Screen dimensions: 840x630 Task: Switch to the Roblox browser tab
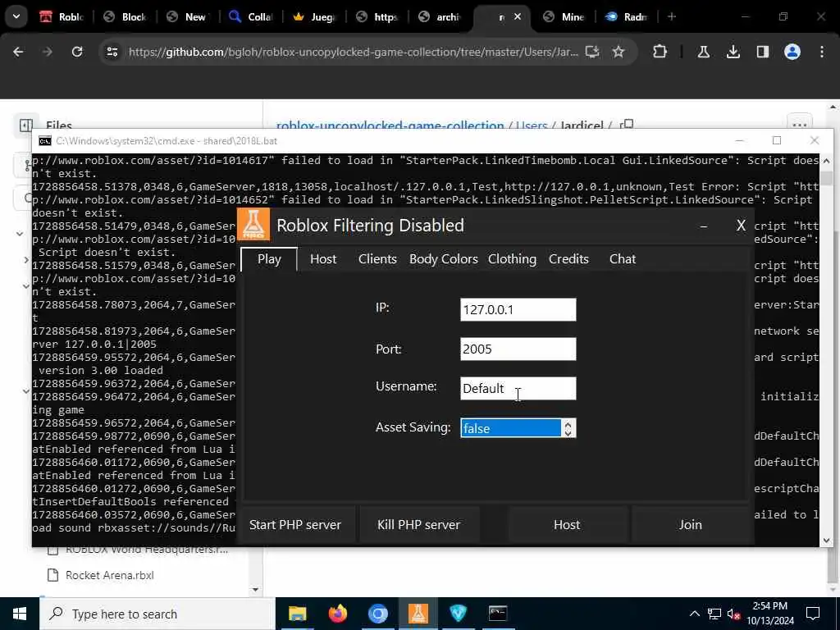pos(62,16)
